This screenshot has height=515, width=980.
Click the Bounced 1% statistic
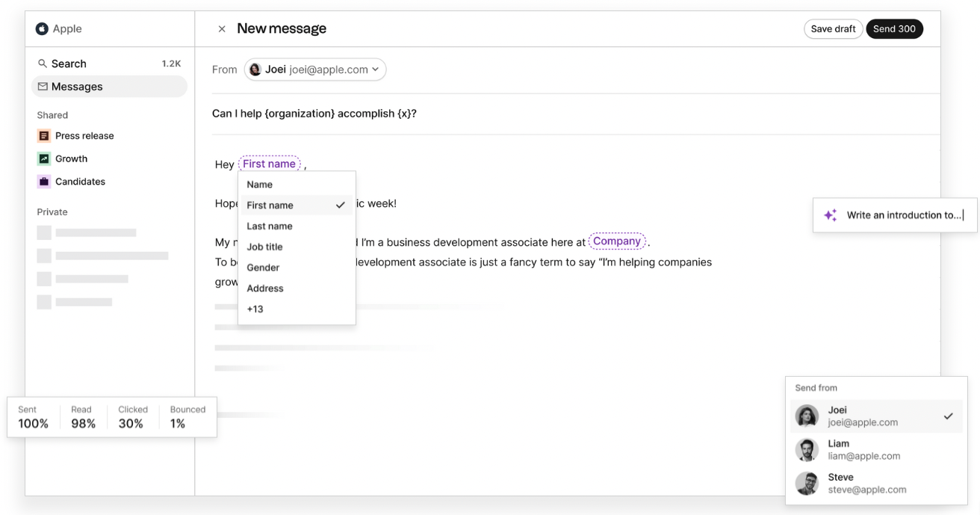[187, 417]
